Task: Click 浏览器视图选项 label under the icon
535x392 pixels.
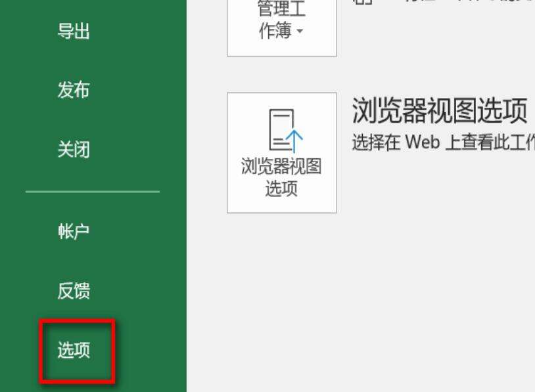Action: [x=281, y=177]
